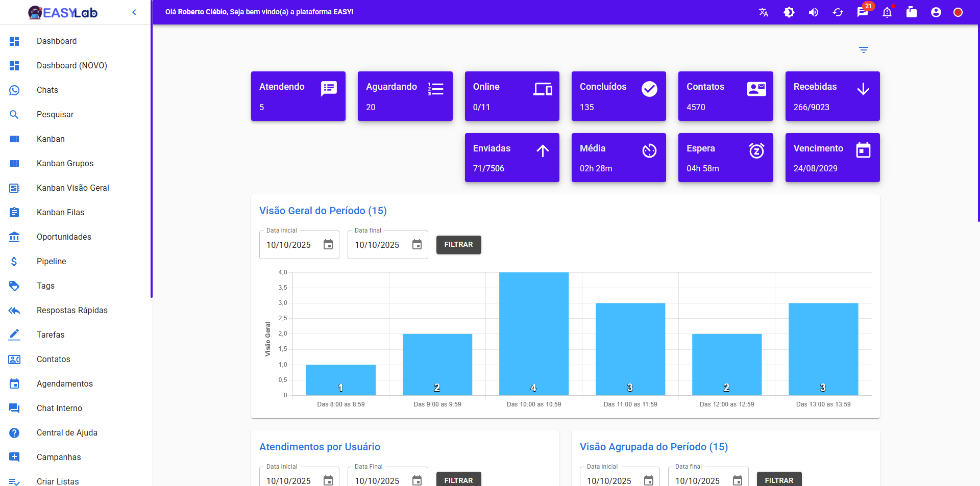This screenshot has width=980, height=486.
Task: Go to Chats in sidebar
Action: (x=76, y=90)
